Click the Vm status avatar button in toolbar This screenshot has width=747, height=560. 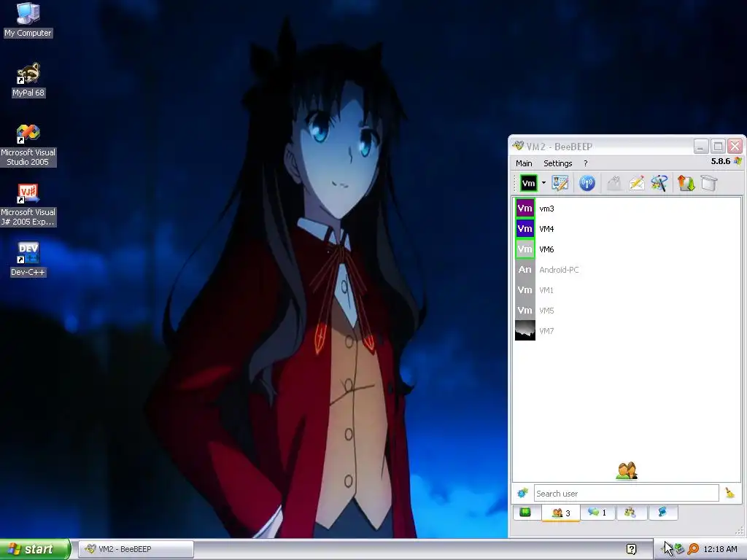pyautogui.click(x=528, y=183)
